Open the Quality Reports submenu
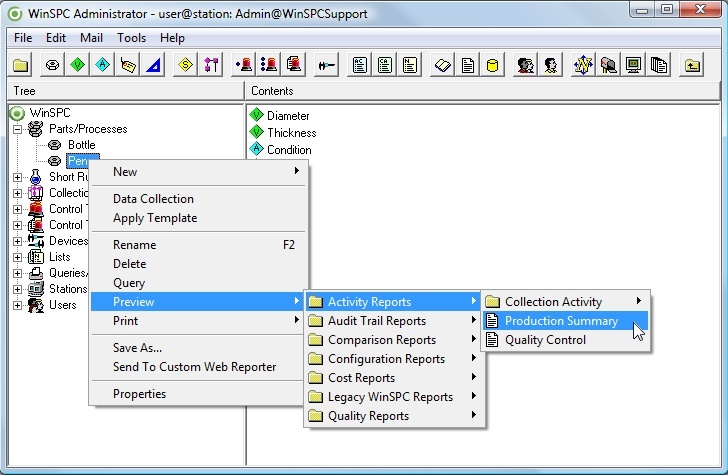This screenshot has width=728, height=475. click(394, 416)
